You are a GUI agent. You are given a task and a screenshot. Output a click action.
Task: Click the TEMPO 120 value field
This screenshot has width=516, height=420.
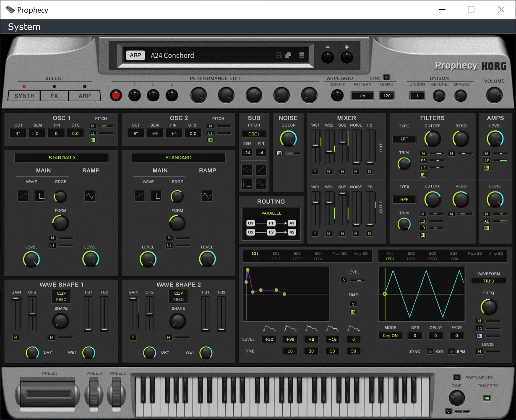[387, 96]
